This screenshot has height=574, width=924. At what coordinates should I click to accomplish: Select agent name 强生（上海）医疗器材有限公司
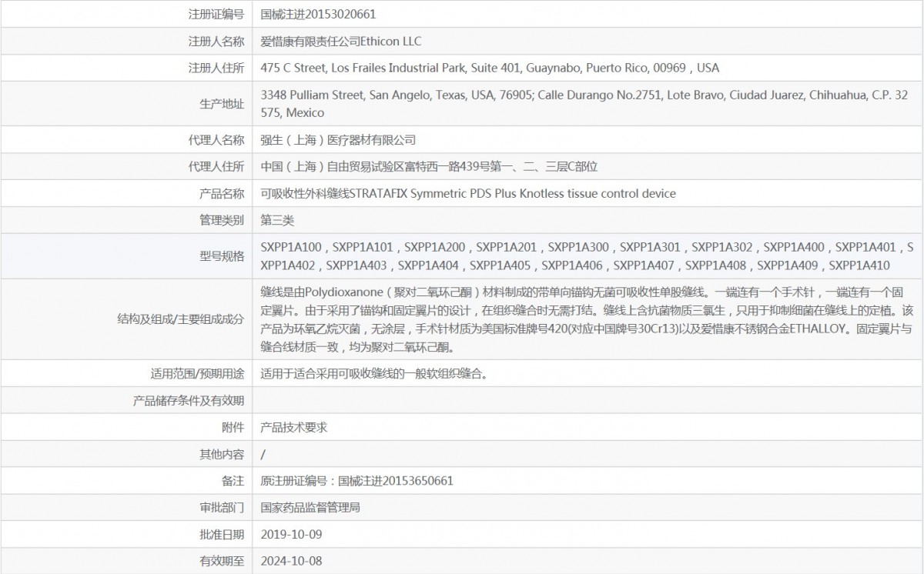(338, 140)
